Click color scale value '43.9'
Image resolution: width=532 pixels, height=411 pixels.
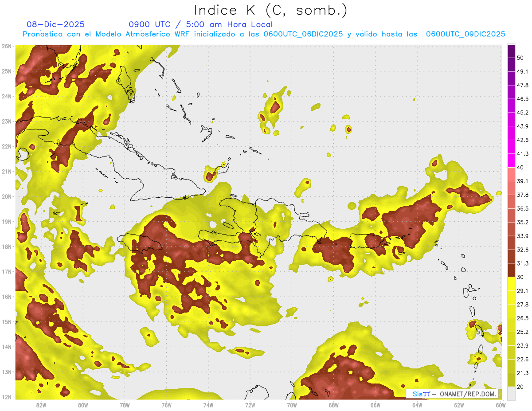pos(522,126)
